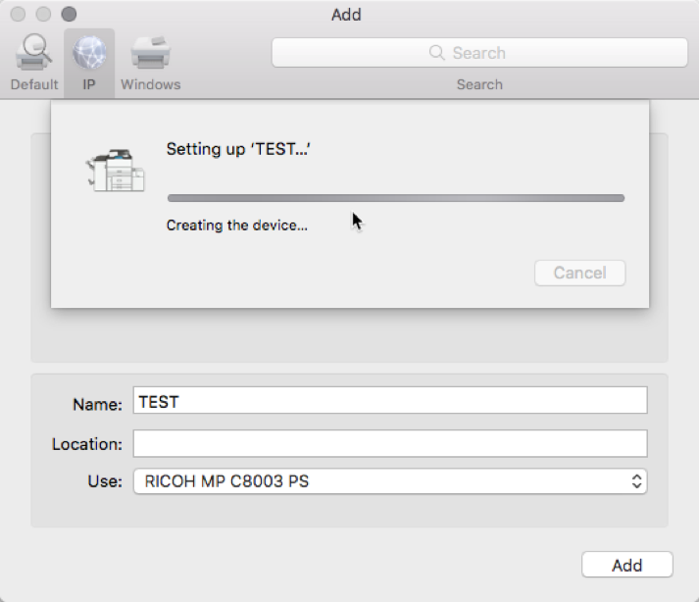This screenshot has height=602, width=700.
Task: Select the Default printer browser icon
Action: 34,53
